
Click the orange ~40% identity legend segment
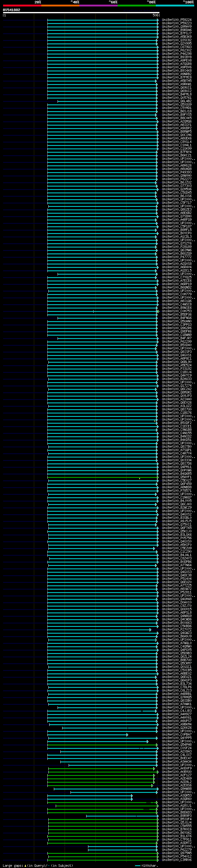coord(60,6)
